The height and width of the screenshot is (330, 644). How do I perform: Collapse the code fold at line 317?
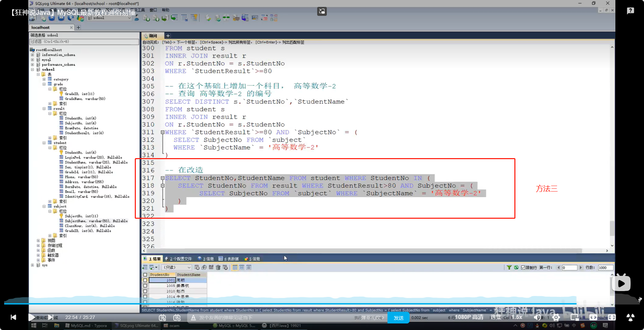(162, 178)
